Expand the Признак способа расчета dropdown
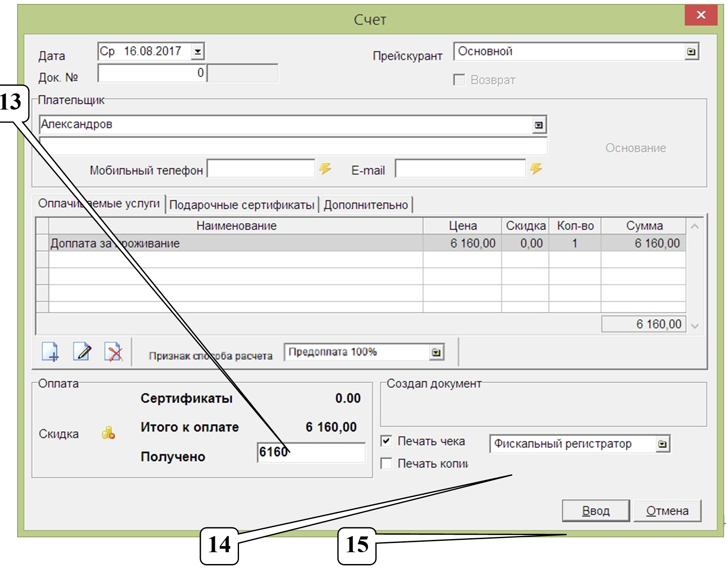The width and height of the screenshot is (728, 575). tap(436, 352)
